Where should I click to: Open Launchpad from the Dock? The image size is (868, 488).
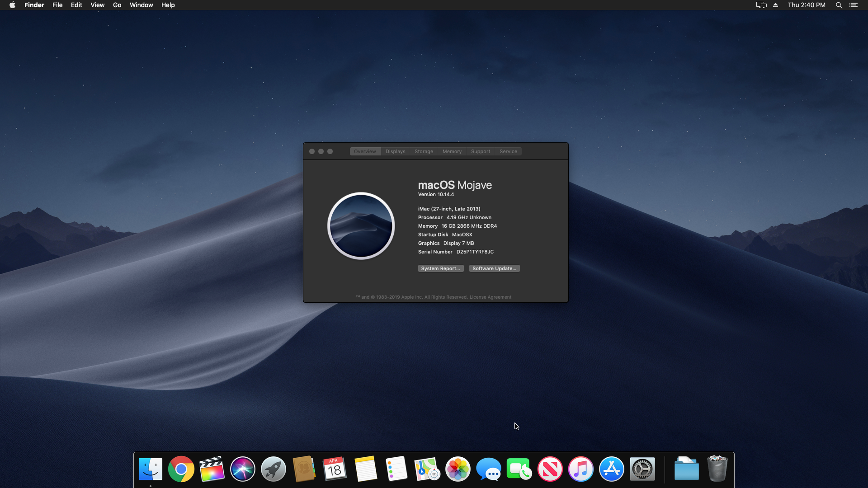click(x=273, y=469)
